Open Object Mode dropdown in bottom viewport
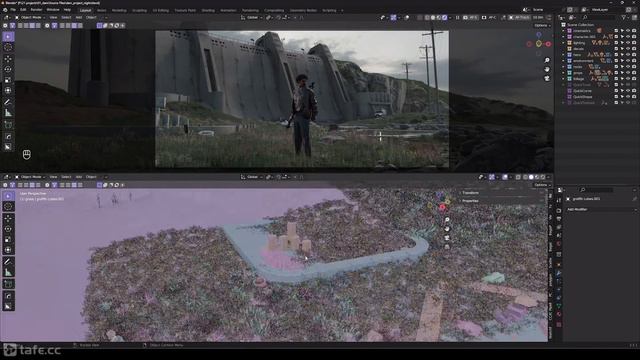 click(30, 177)
